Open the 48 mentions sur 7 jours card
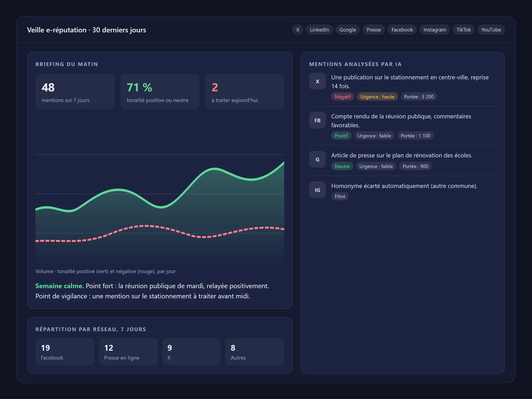 [75, 91]
